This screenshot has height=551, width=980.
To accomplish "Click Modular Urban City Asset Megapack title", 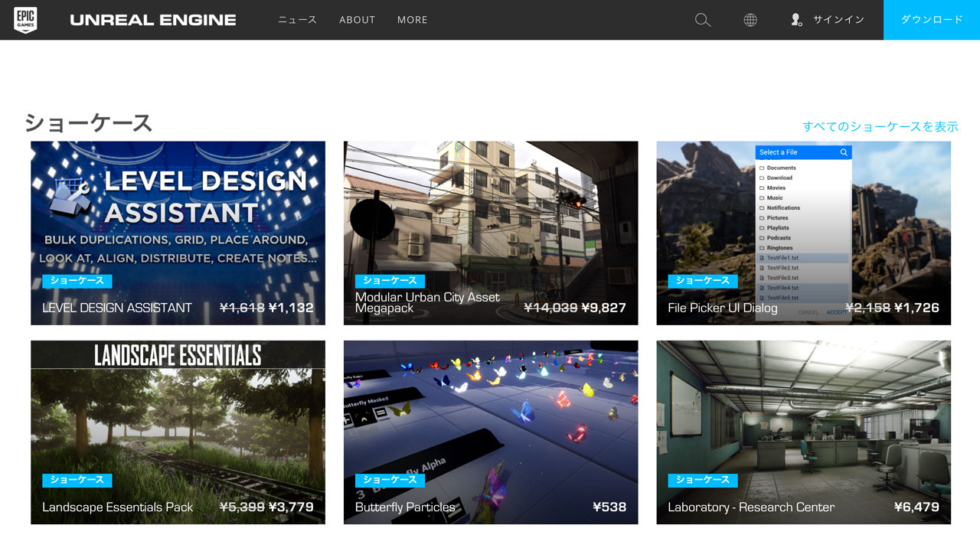I will click(x=427, y=302).
